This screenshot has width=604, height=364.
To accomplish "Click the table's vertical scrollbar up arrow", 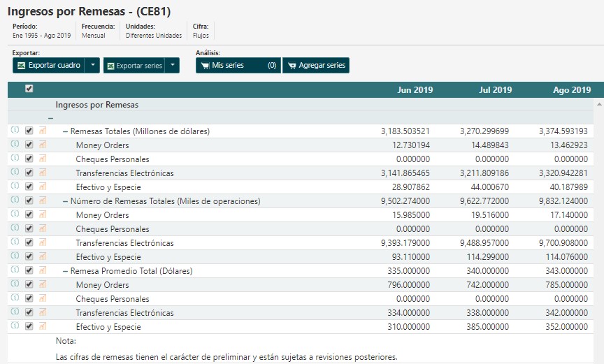I will tap(599, 103).
